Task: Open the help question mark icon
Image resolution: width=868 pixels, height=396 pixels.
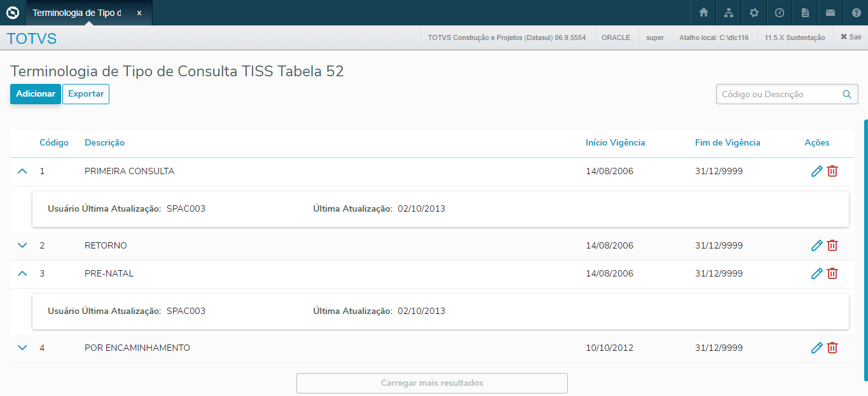Action: 856,13
